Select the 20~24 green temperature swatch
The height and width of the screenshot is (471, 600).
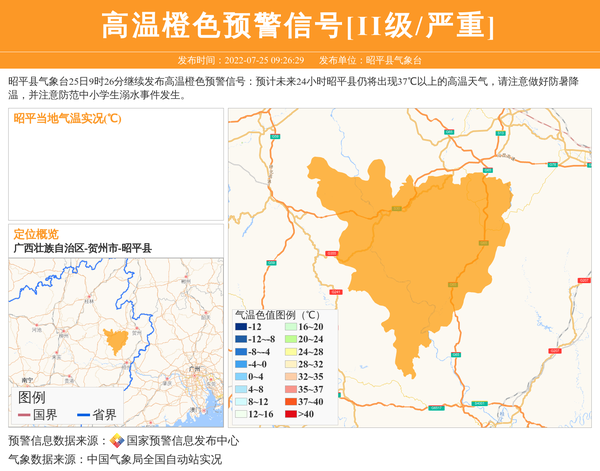pyautogui.click(x=291, y=339)
